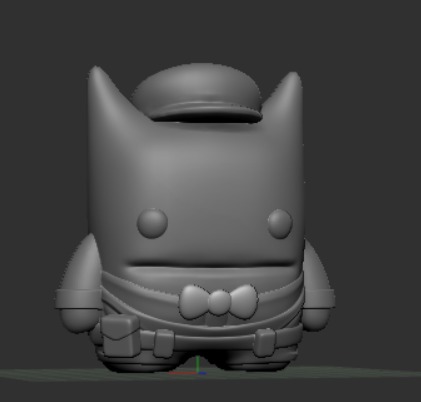Click the cap on the character's head
This screenshot has height=402, width=421.
(197, 93)
